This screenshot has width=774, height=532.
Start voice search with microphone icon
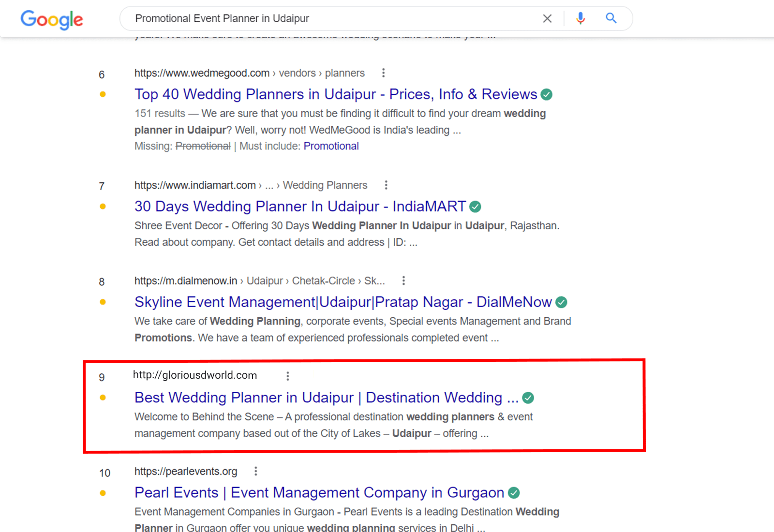[x=580, y=18]
